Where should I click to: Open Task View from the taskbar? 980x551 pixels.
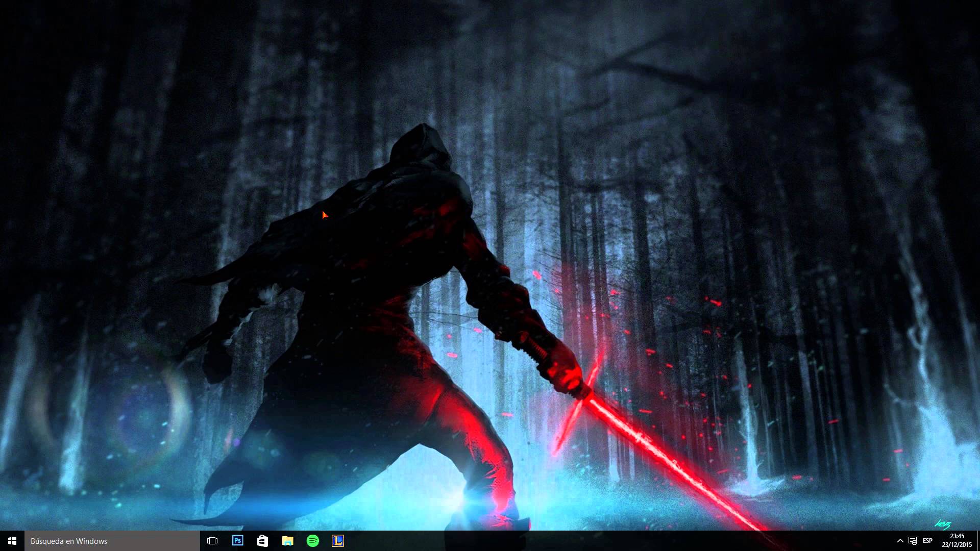click(212, 541)
